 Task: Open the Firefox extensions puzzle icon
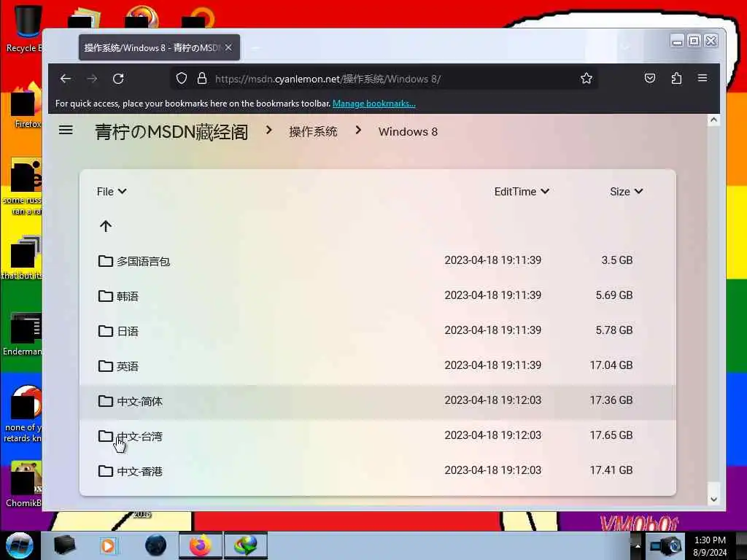(676, 78)
